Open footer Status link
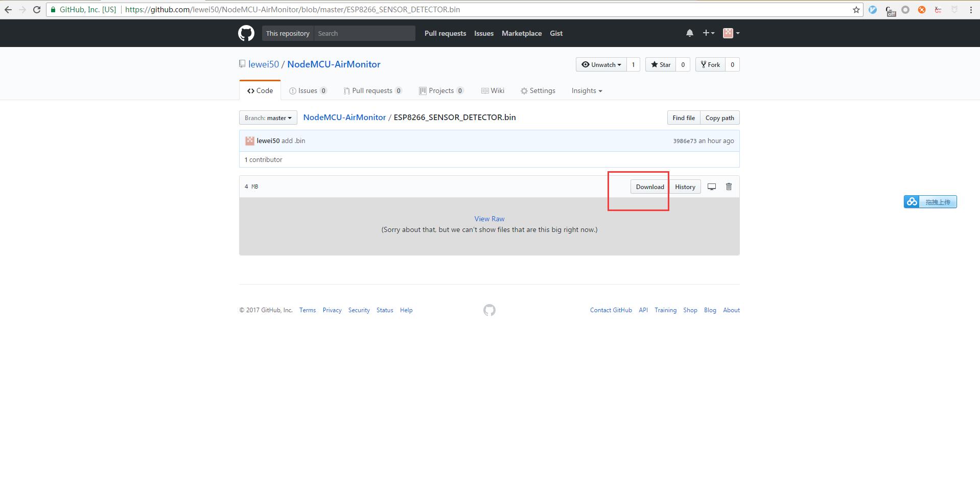The image size is (980, 488). point(385,310)
